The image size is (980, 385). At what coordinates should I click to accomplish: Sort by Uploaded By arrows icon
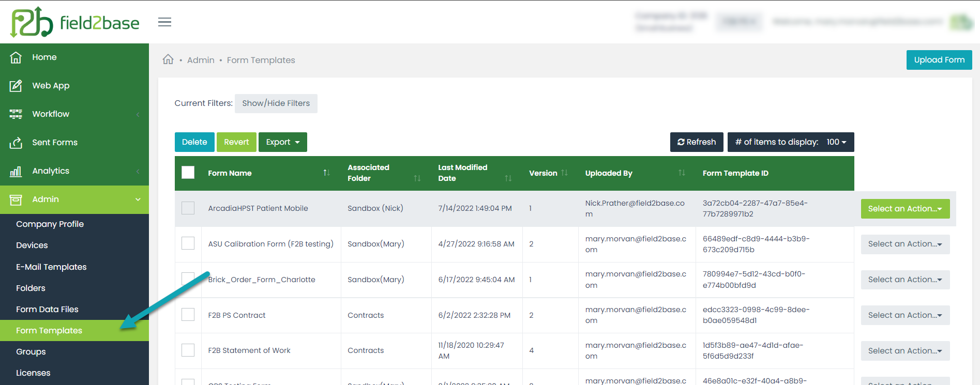(682, 173)
